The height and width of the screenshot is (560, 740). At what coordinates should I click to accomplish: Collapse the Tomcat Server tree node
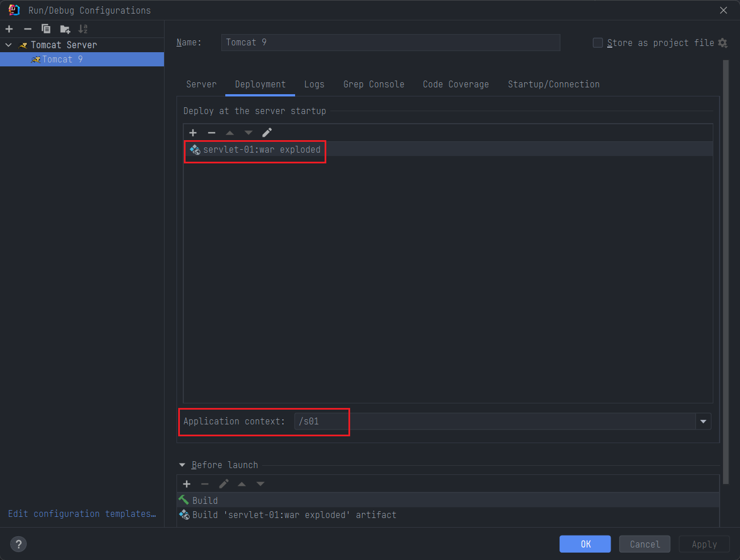click(x=9, y=45)
